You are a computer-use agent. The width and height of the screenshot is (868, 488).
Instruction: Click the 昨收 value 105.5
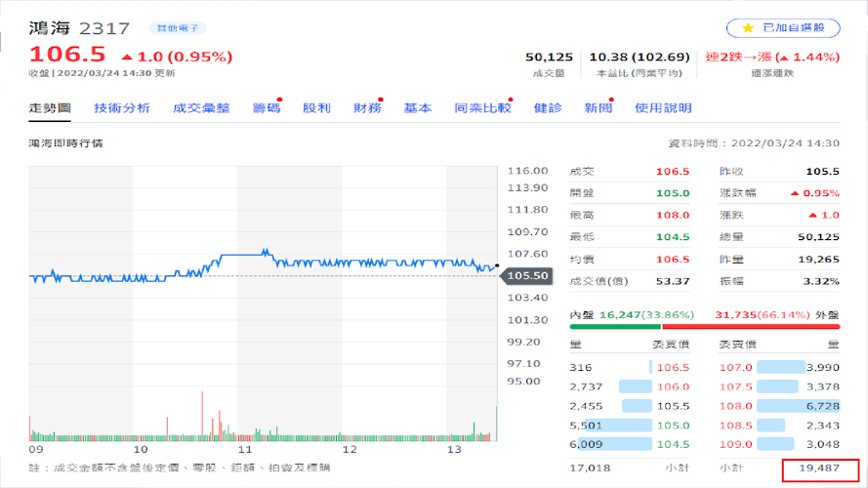click(x=823, y=172)
